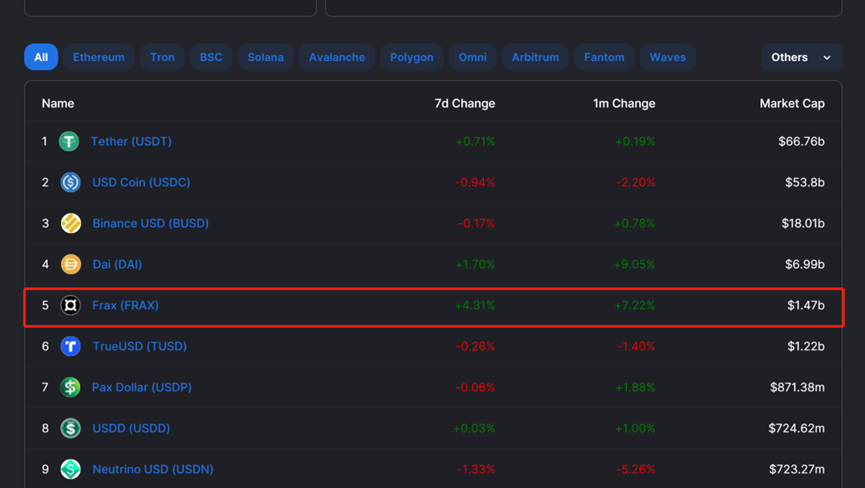Select the Waves chain filter
Viewport: 865px width, 488px height.
[668, 57]
